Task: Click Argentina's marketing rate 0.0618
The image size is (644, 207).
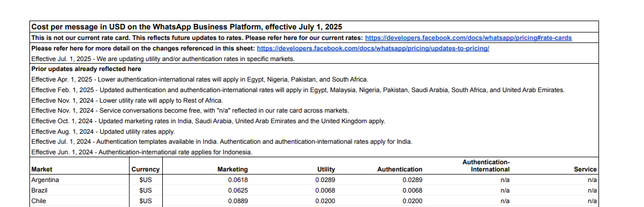Action: (x=238, y=180)
